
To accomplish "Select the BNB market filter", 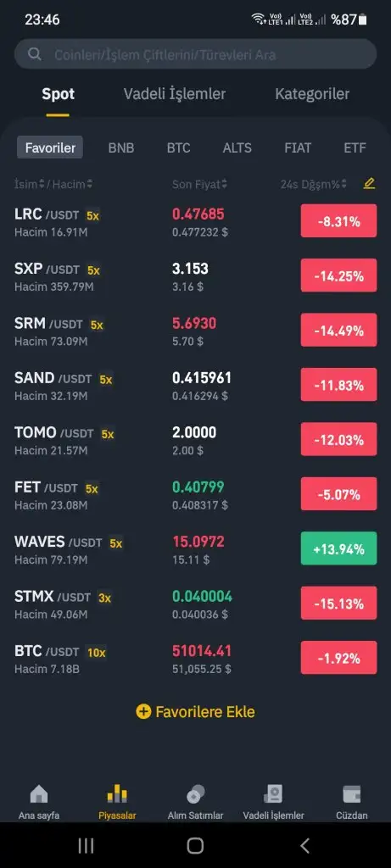I will [121, 147].
